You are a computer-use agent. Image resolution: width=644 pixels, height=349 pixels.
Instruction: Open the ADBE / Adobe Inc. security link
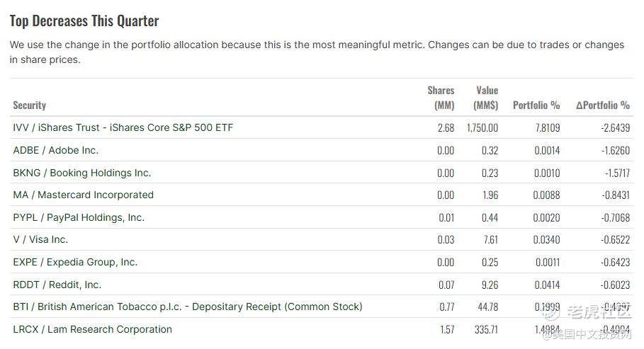pos(55,150)
